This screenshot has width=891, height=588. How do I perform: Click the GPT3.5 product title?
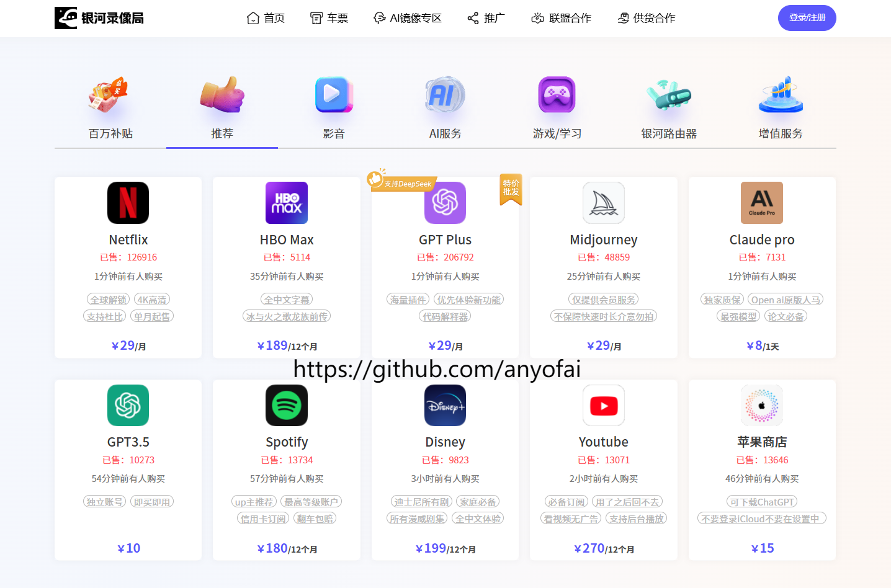128,442
